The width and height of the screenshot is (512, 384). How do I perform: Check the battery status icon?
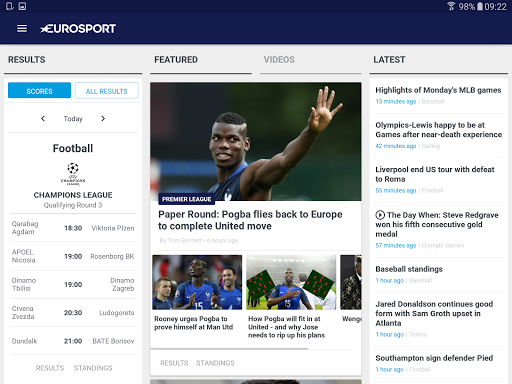pos(480,6)
